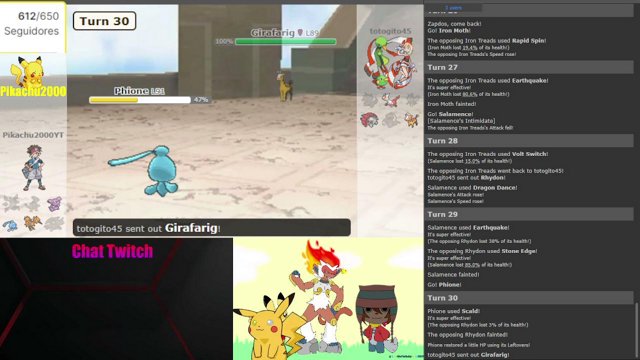Click the Turn 30 badge on battlefield
The image size is (640, 360).
click(x=104, y=21)
